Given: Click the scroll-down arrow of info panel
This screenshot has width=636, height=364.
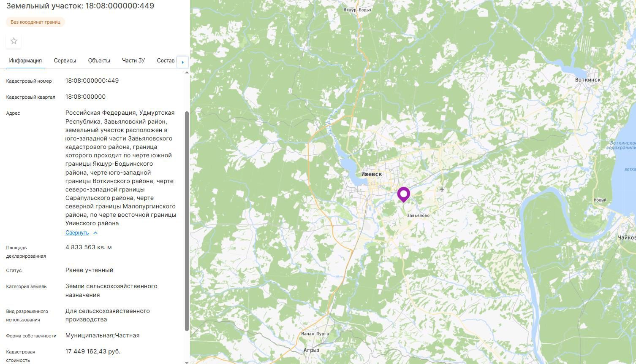Looking at the screenshot, I should pyautogui.click(x=187, y=362).
